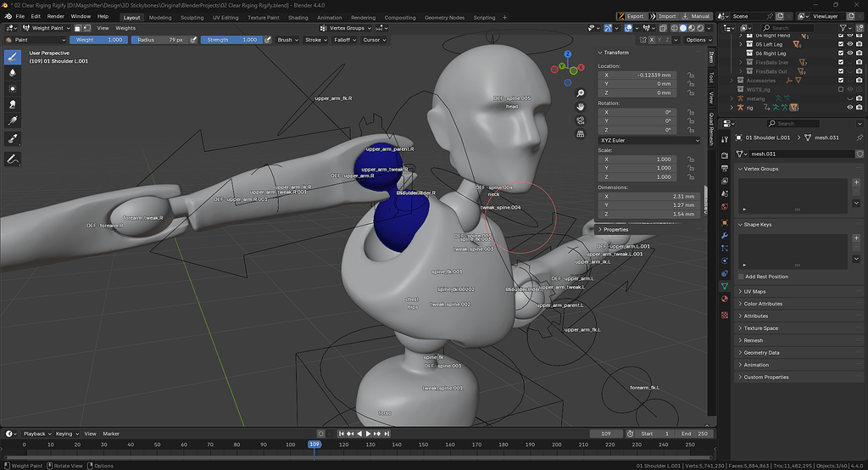Select the Annotate pencil tool
This screenshot has height=470, width=868.
click(x=12, y=159)
